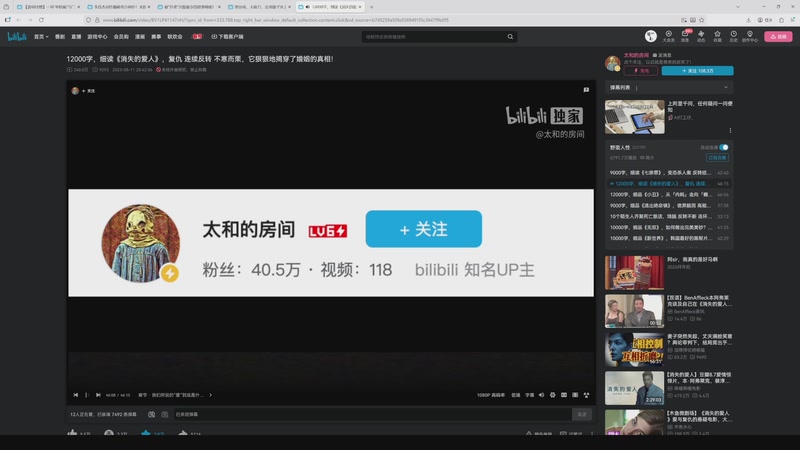Click the fullscreen icon in player
The height and width of the screenshot is (450, 800).
[x=586, y=395]
